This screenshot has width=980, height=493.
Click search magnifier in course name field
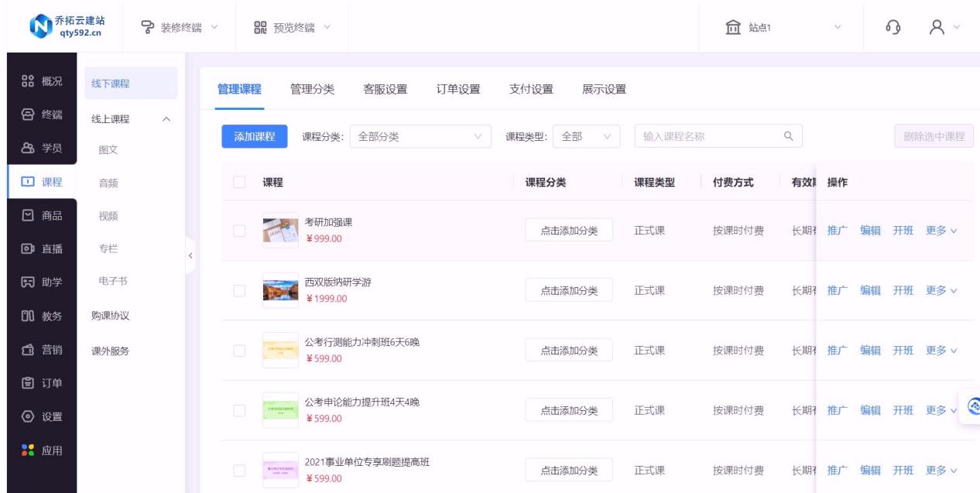pos(788,136)
